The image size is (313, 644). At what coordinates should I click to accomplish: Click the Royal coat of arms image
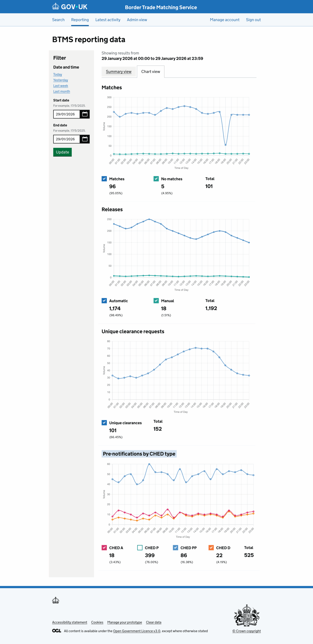tap(246, 615)
